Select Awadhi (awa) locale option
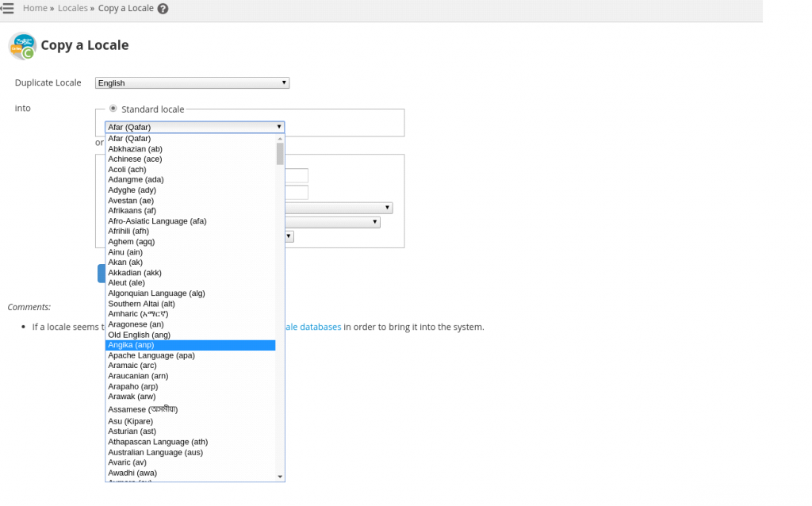This screenshot has width=812, height=506. (x=132, y=473)
